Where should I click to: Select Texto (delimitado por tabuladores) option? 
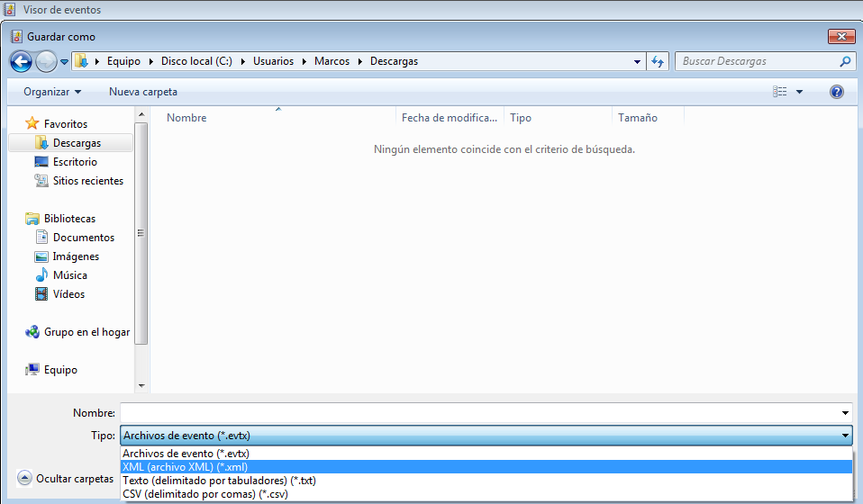coord(219,481)
